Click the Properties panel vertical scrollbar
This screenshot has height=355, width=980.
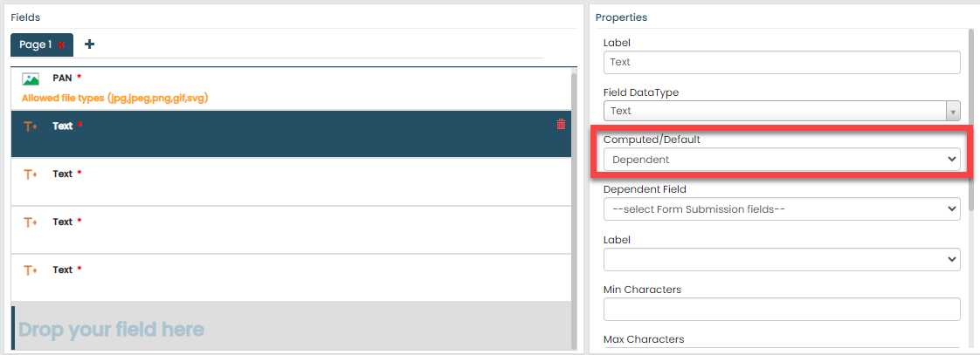(x=971, y=122)
